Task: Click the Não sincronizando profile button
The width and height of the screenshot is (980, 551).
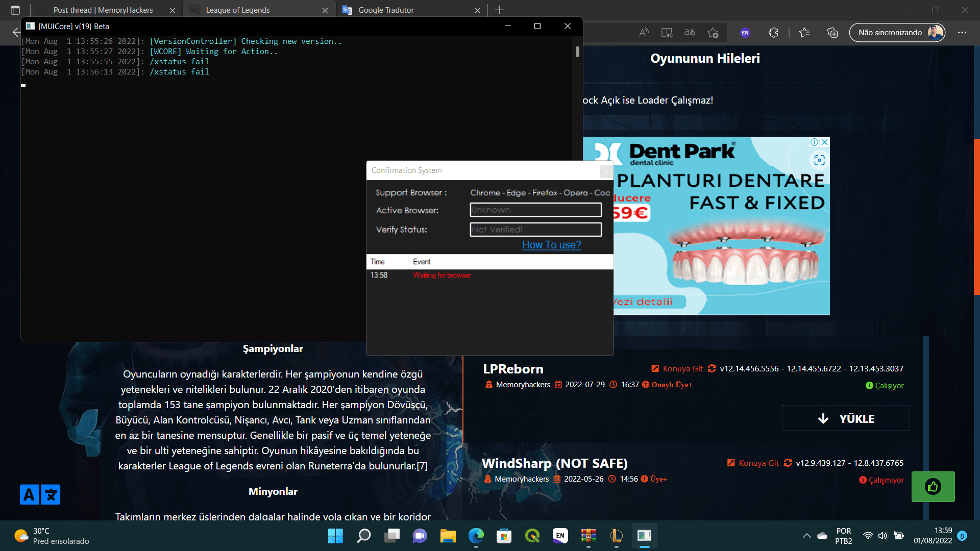Action: click(897, 33)
